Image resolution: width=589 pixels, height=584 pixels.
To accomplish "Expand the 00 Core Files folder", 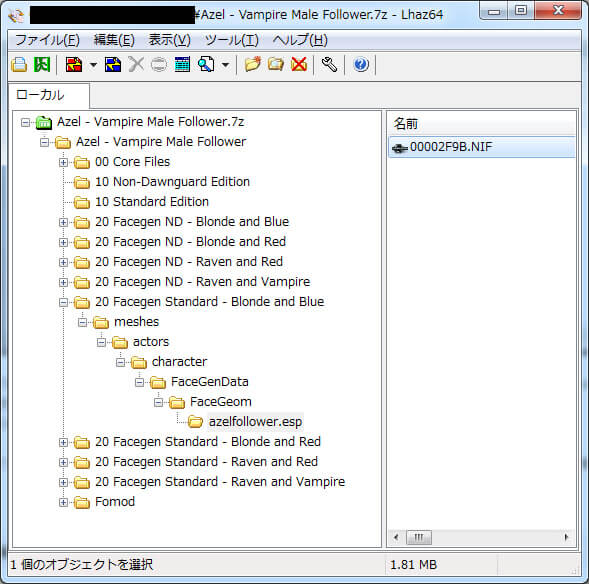I will coord(63,162).
